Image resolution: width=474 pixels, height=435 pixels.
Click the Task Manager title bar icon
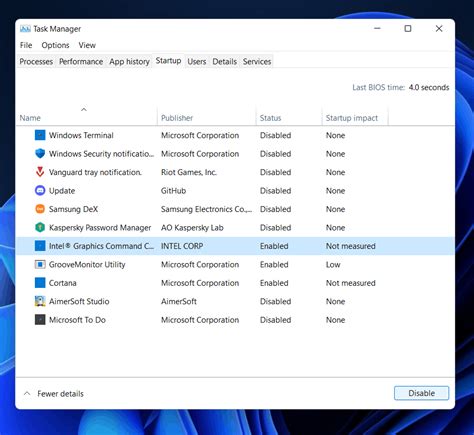(x=25, y=29)
